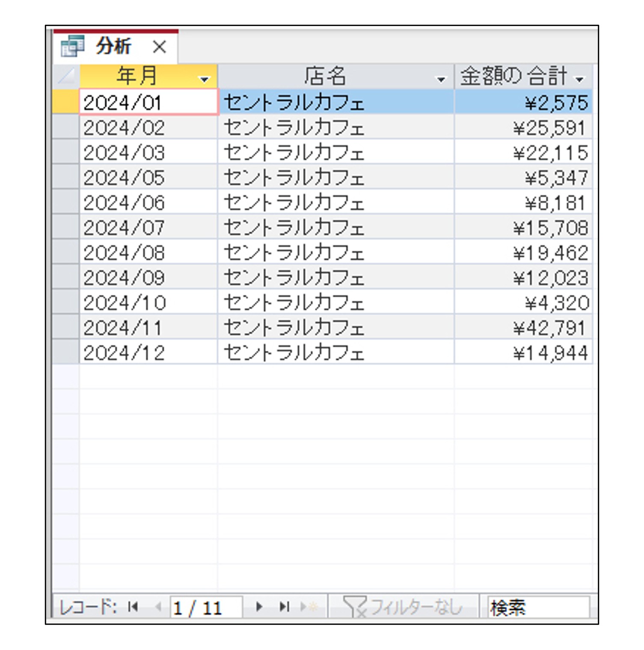Select the 分析 tab label

click(x=113, y=46)
